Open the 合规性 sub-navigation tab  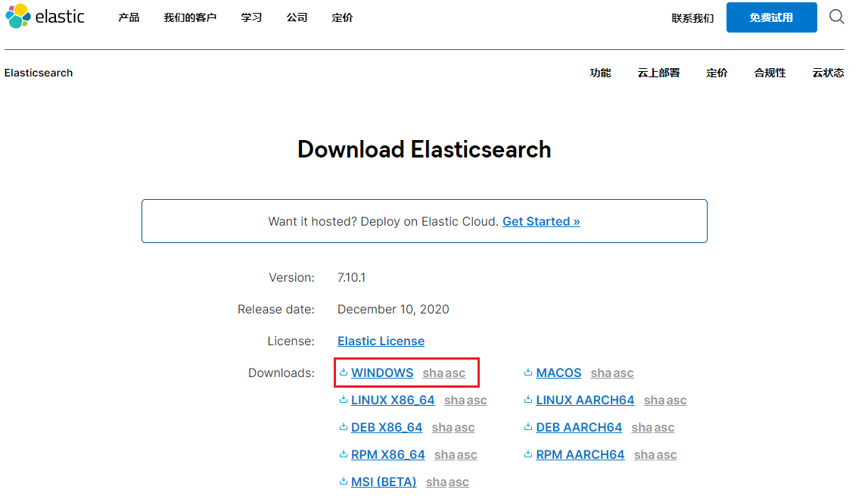tap(770, 73)
